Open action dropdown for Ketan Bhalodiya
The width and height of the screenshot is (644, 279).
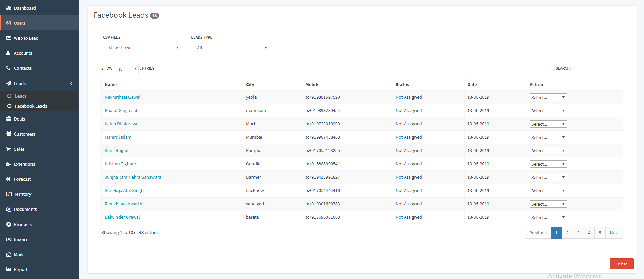point(548,124)
